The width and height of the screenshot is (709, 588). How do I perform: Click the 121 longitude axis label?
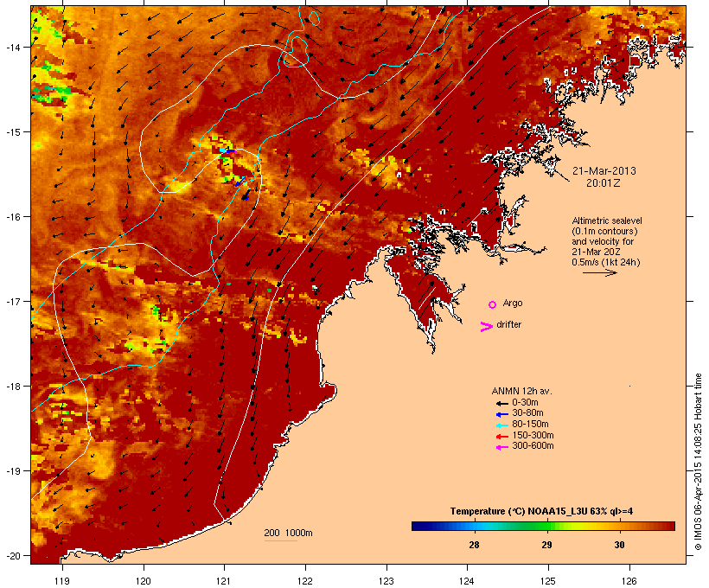[224, 581]
